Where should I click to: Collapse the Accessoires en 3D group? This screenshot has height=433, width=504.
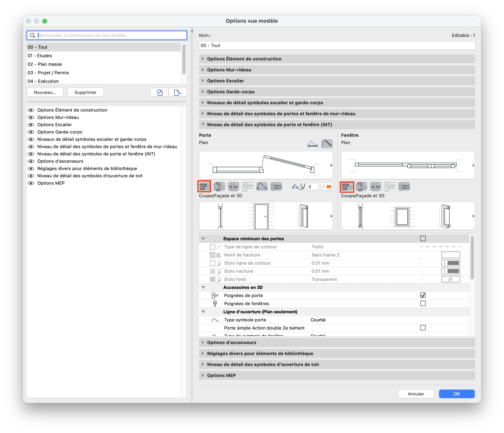pos(203,287)
